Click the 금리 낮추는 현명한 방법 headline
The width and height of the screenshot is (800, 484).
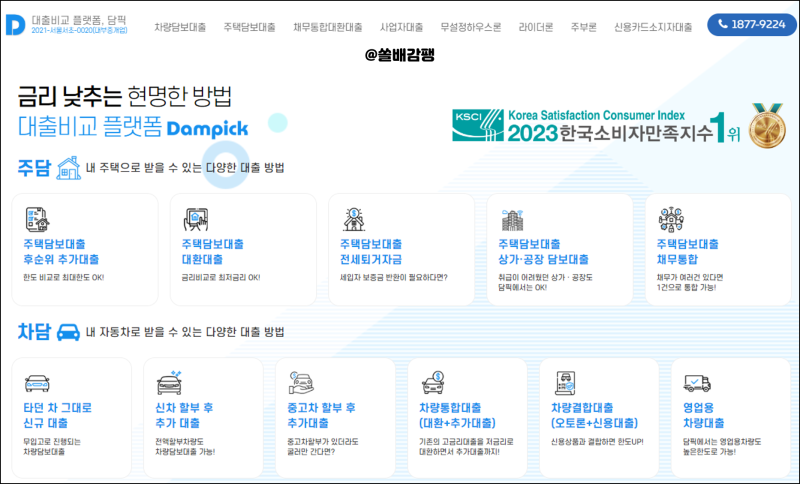click(x=125, y=96)
